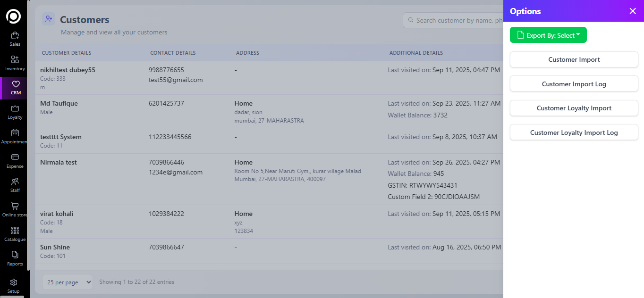Open the Staff people icon
Image resolution: width=644 pixels, height=298 pixels.
pyautogui.click(x=15, y=182)
